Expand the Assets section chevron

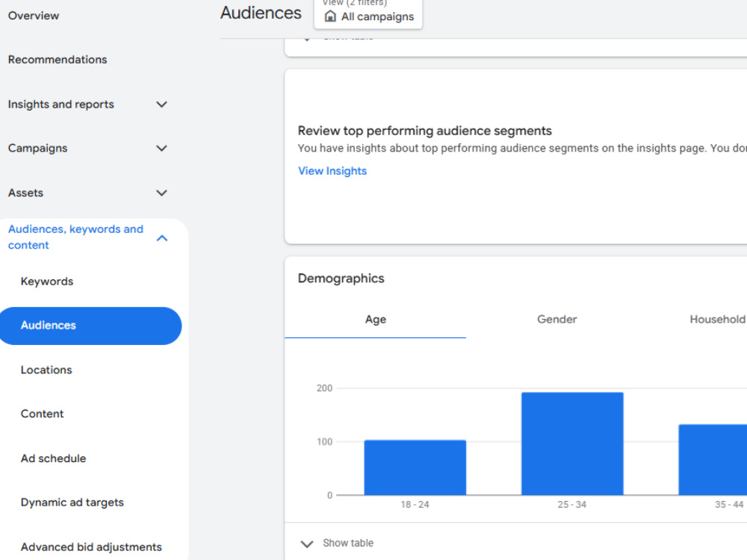coord(162,193)
